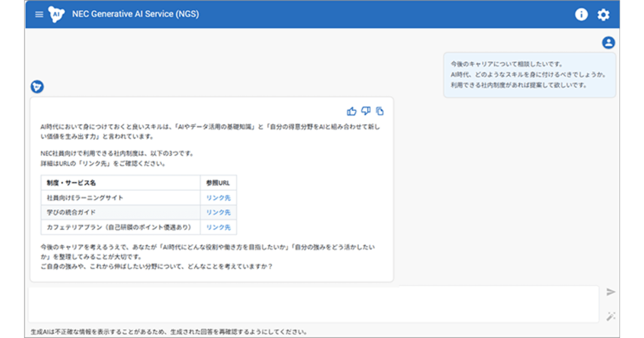Click the message input text box
The height and width of the screenshot is (338, 644).
click(313, 304)
